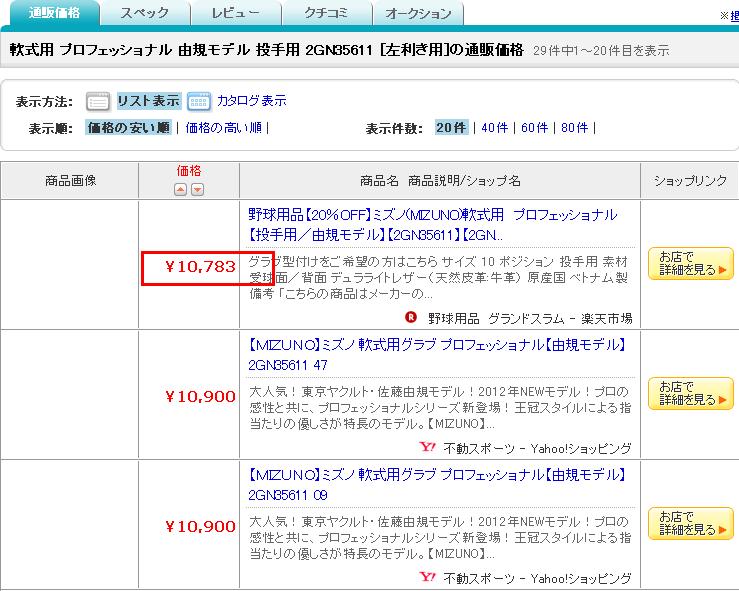Click 不動スポーツ shop name in 2GN35611 09 row
The width and height of the screenshot is (739, 591).
point(537,578)
